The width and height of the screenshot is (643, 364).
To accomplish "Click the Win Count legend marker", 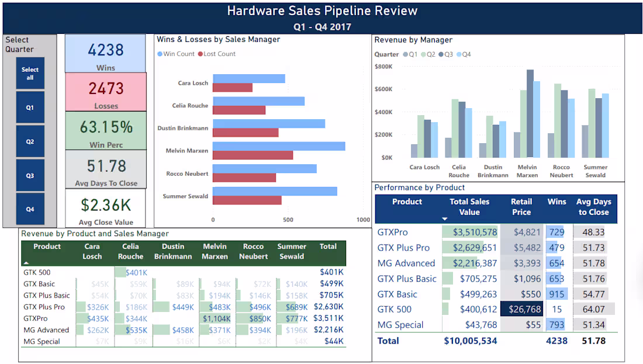I will click(x=159, y=53).
